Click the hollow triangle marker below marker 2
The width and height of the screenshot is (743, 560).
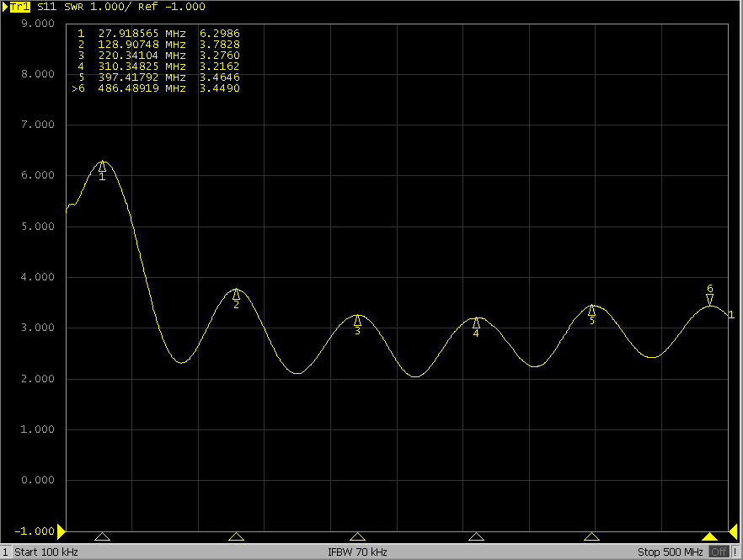point(237,536)
